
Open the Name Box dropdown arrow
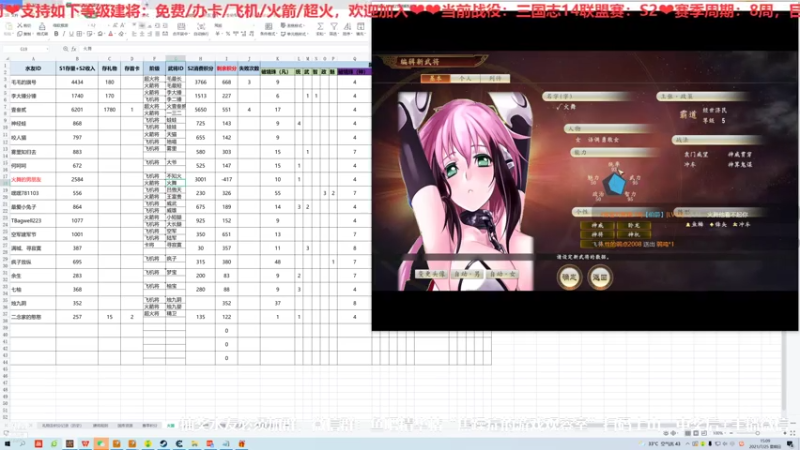47,49
